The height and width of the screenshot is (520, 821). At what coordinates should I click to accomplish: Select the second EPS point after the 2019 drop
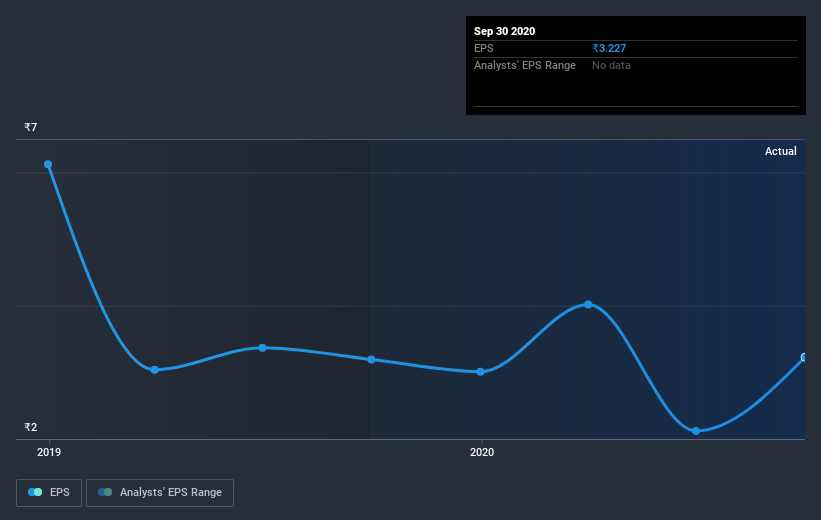tap(154, 370)
